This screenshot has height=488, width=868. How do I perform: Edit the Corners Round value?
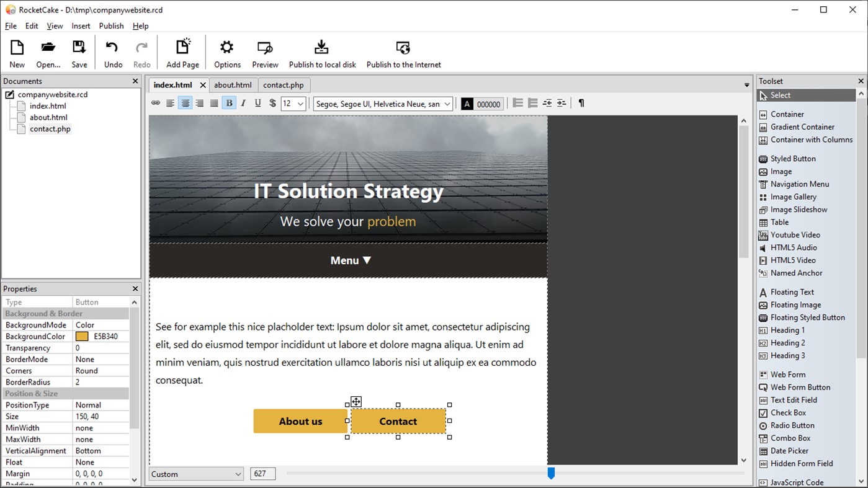(101, 371)
